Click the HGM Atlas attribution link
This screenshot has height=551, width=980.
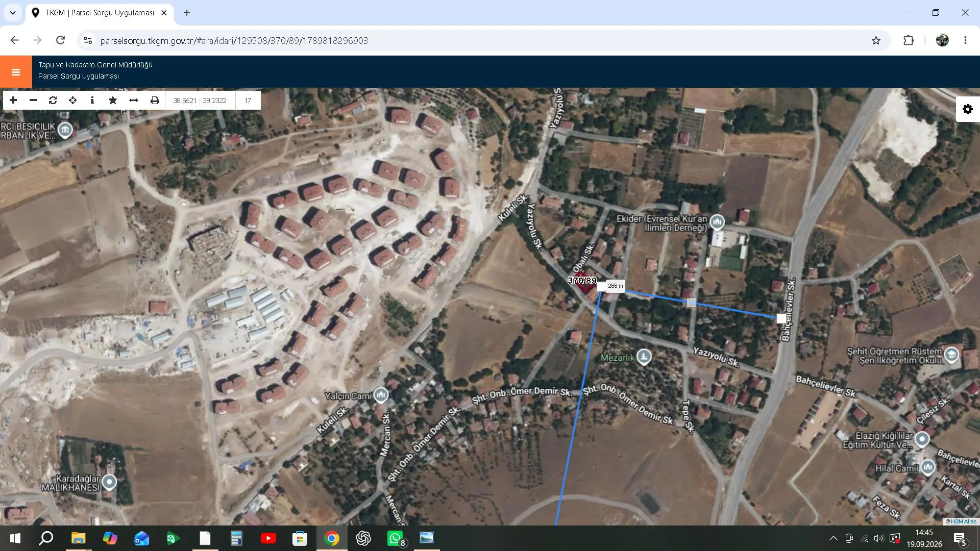pos(963,521)
